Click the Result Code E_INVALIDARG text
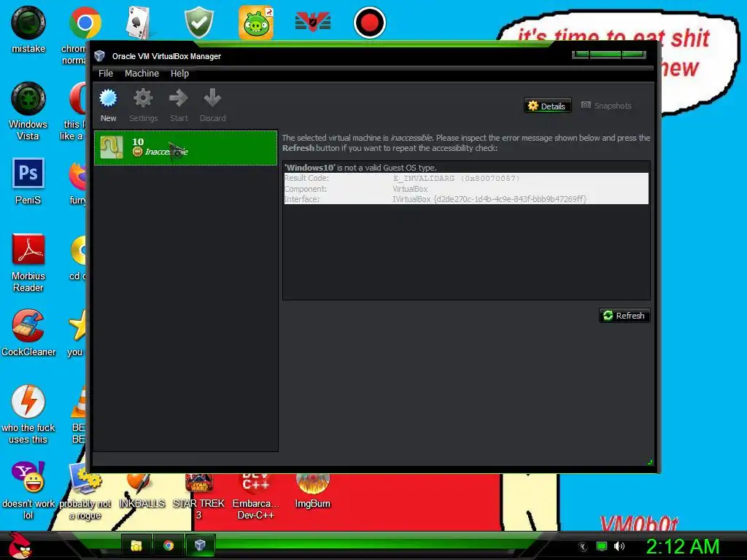 coord(456,179)
